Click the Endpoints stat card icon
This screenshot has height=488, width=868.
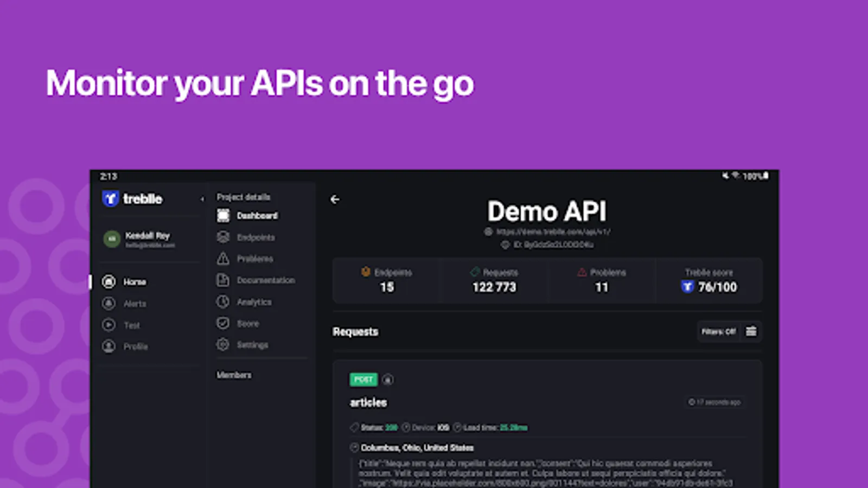pyautogui.click(x=366, y=272)
